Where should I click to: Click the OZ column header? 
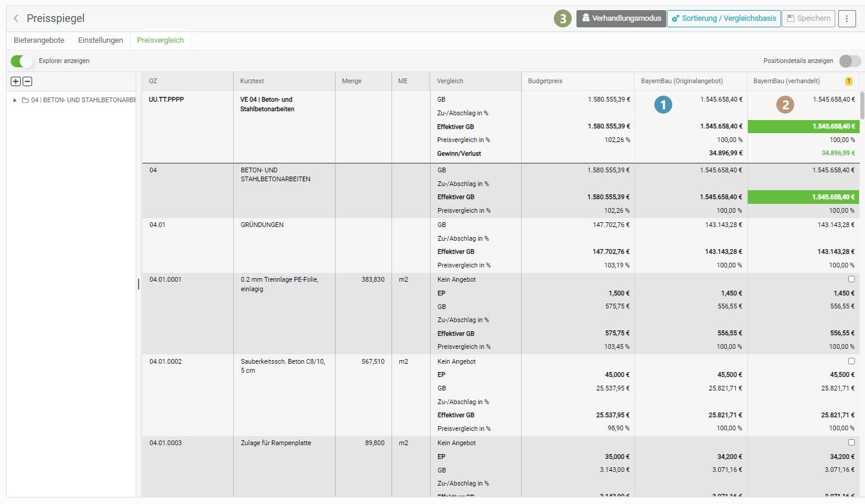(187, 81)
